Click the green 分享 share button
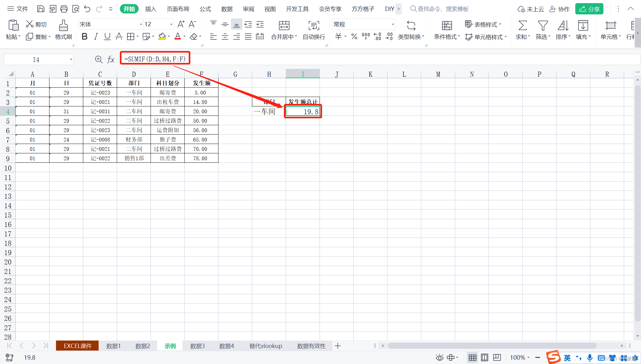 tap(589, 9)
